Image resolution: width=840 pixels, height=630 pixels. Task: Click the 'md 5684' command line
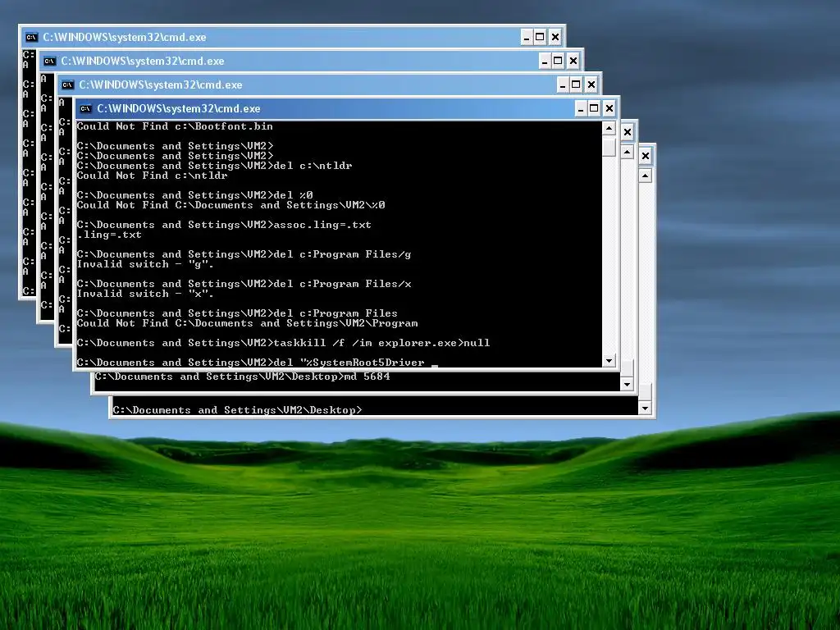[x=243, y=377]
